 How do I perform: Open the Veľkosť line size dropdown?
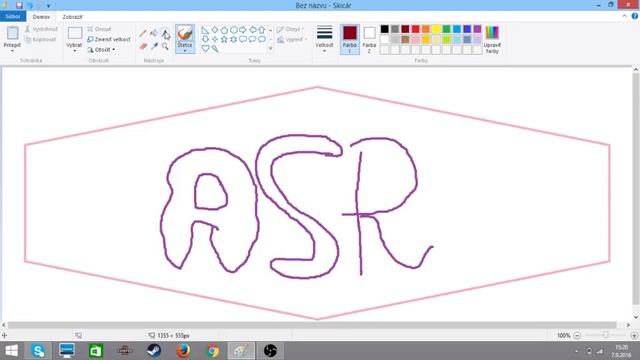324,39
